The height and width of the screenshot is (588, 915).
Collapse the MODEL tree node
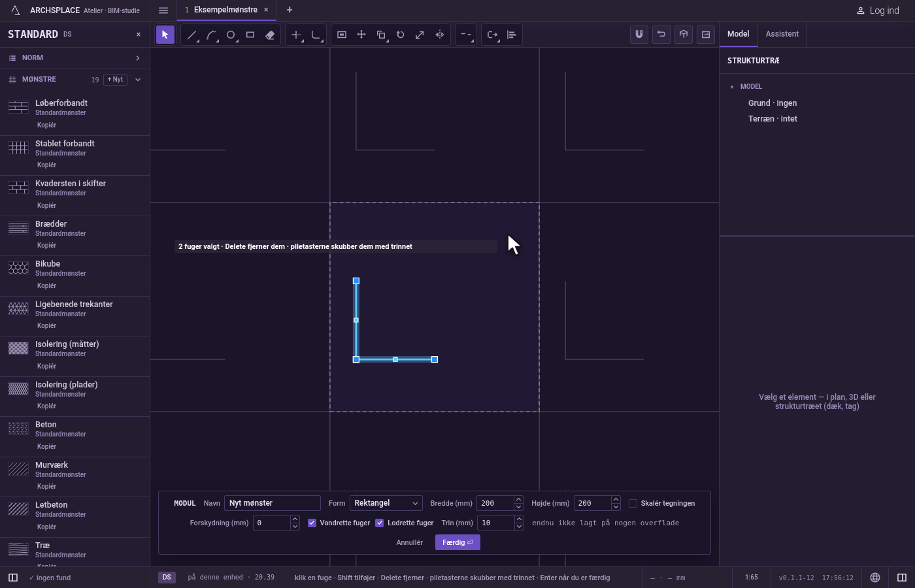click(732, 87)
